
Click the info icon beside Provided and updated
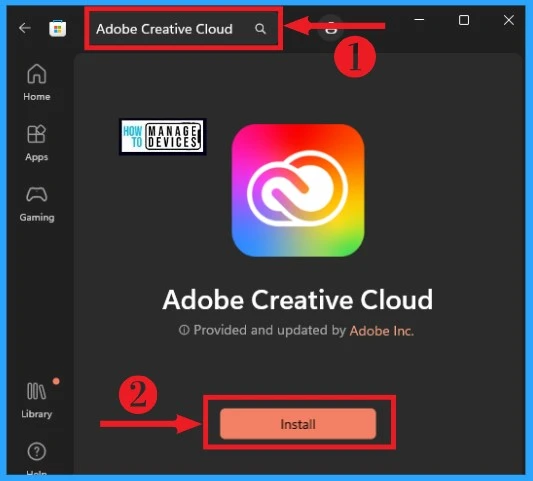tap(184, 330)
